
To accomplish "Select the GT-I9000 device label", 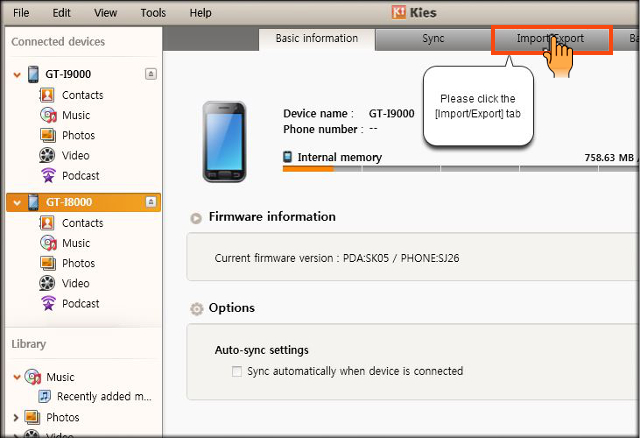I will click(68, 74).
